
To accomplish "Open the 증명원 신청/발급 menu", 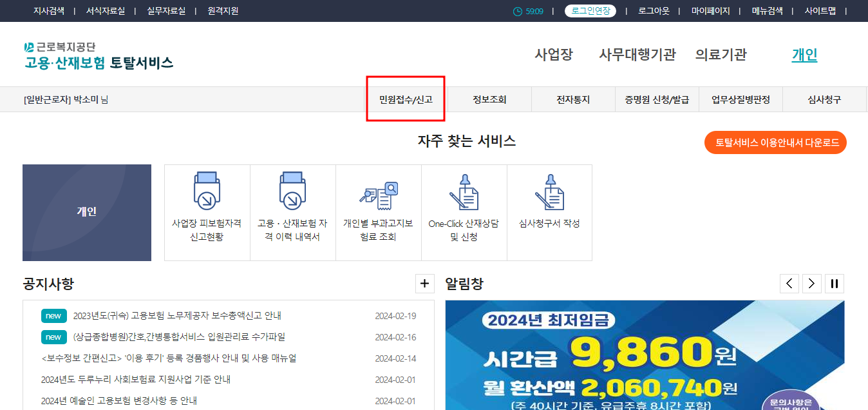I will (657, 99).
